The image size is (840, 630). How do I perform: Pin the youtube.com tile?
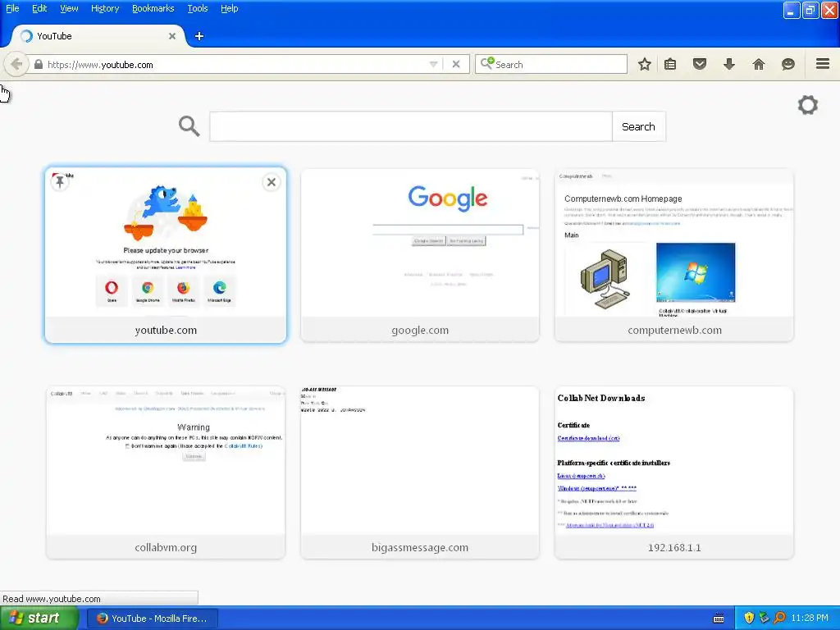coord(60,182)
